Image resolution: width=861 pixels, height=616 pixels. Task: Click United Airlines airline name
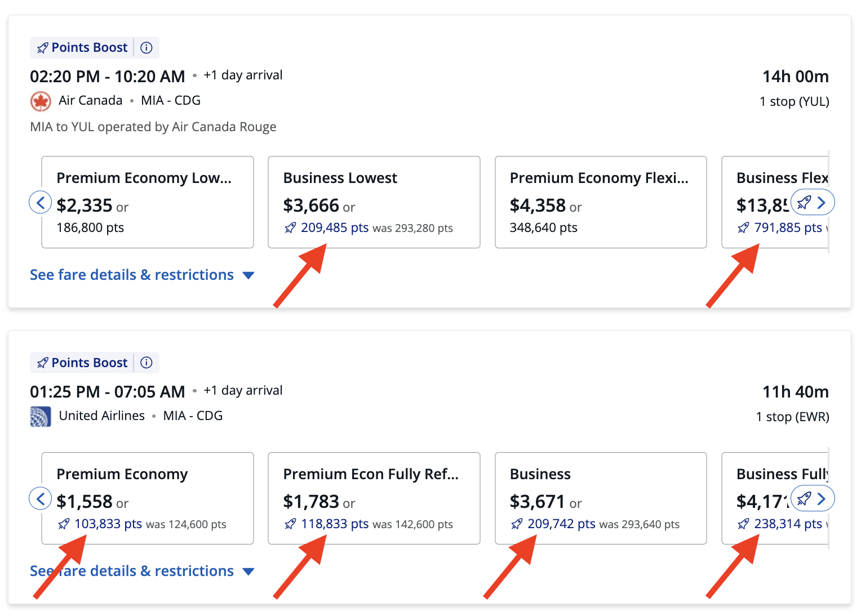pos(102,416)
